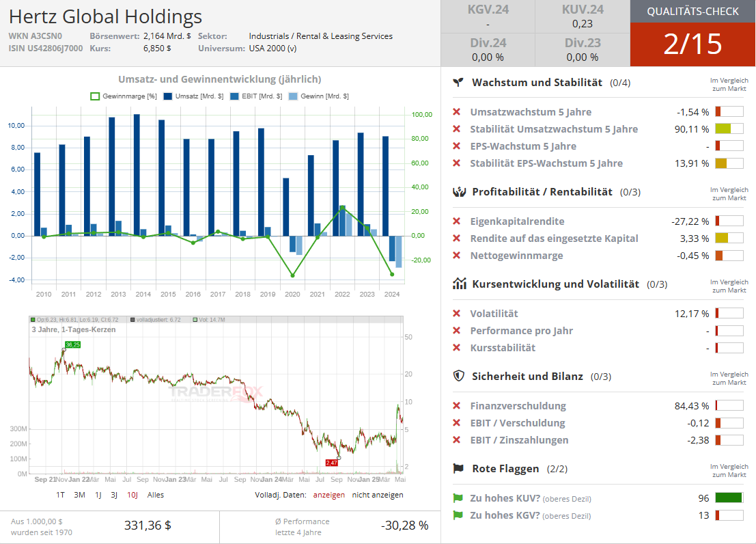Click the KUV.24 value 0,23
756x544 pixels.
point(583,24)
